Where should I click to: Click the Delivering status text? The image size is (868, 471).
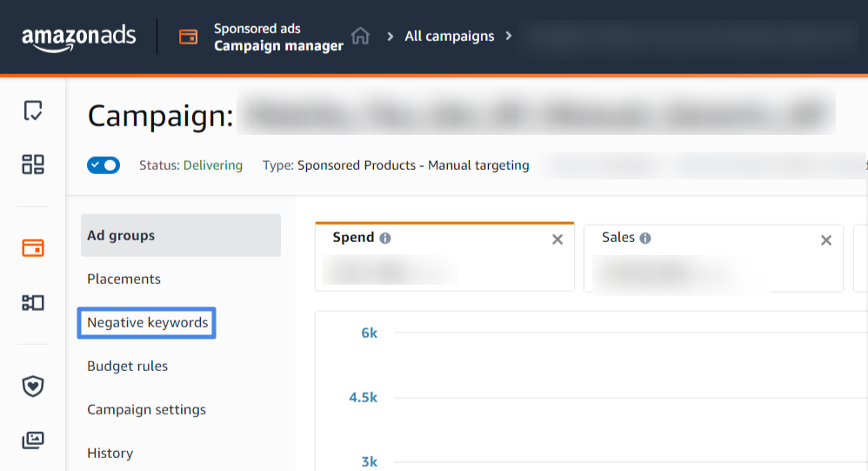point(213,165)
